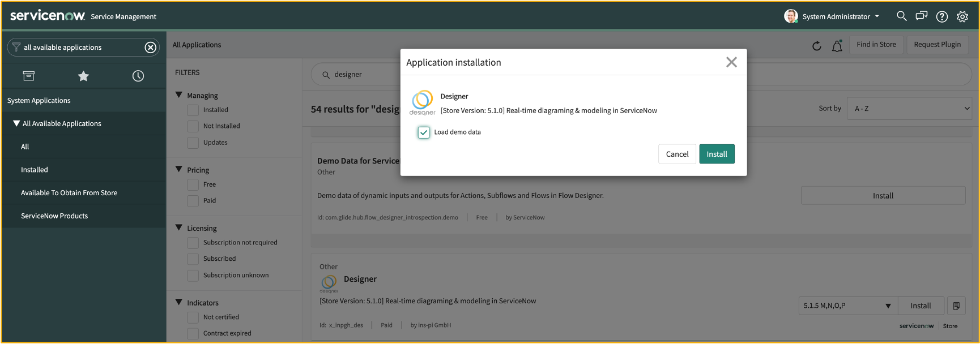Click the Id: x_inpgh_des text
The image size is (980, 344).
click(x=341, y=325)
